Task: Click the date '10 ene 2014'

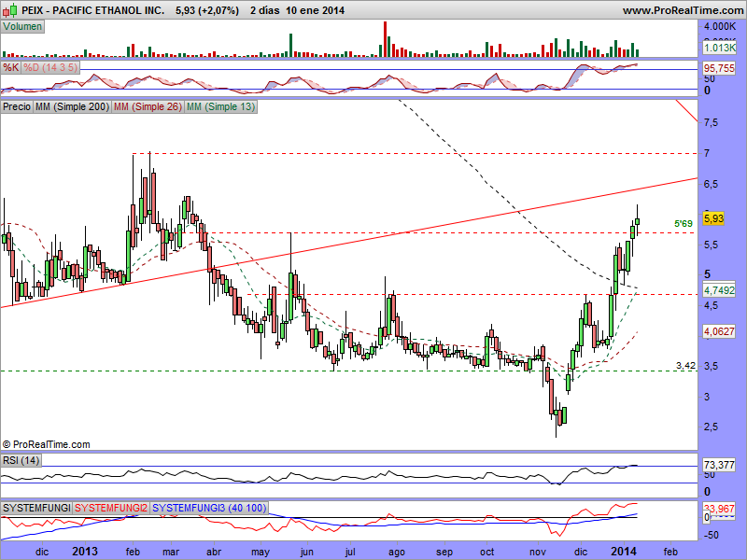Action: (315, 10)
